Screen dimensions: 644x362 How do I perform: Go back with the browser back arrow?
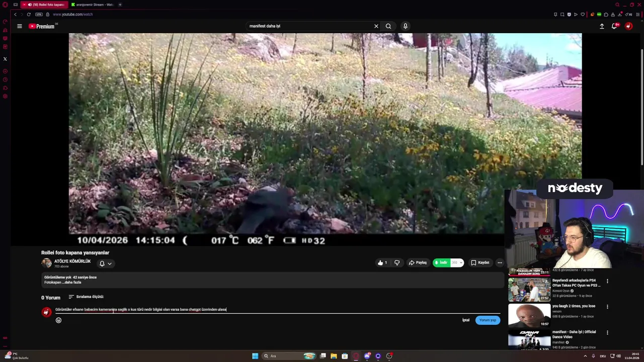[15, 14]
